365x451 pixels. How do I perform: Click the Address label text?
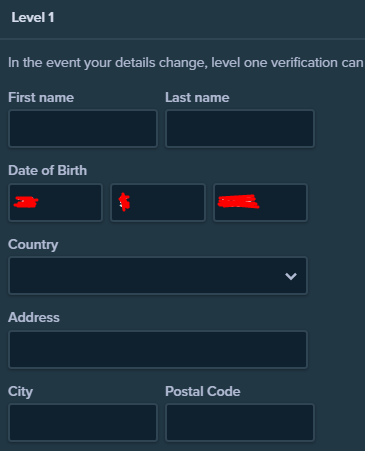34,318
